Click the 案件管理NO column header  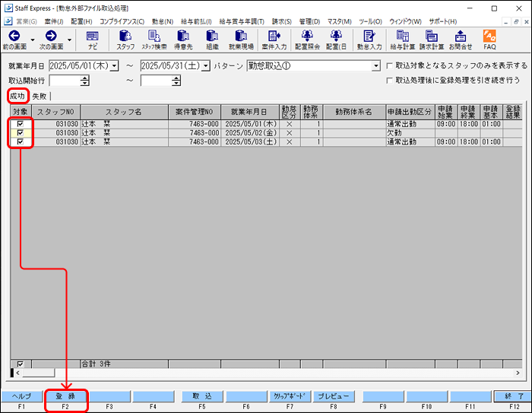pyautogui.click(x=194, y=112)
